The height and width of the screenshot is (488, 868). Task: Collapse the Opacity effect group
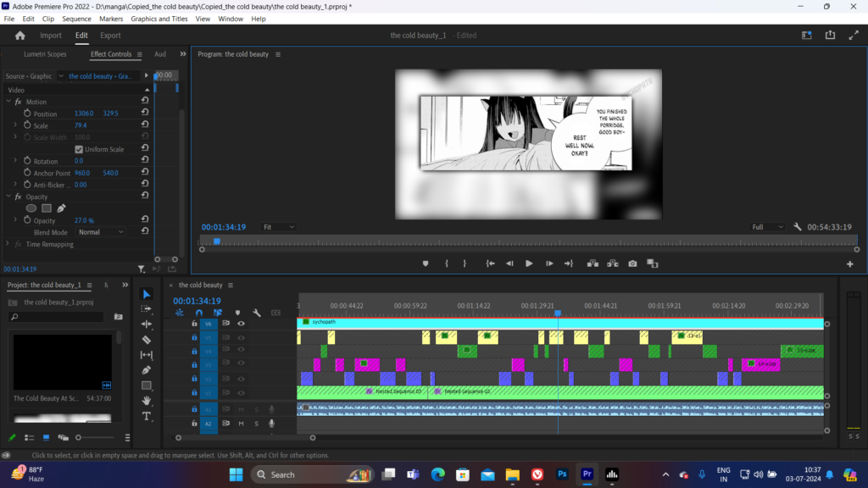coord(8,197)
